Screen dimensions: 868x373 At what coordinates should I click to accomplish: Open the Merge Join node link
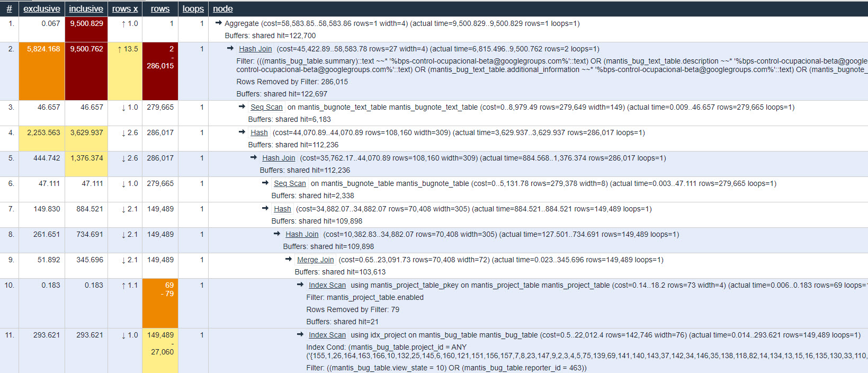pos(315,260)
